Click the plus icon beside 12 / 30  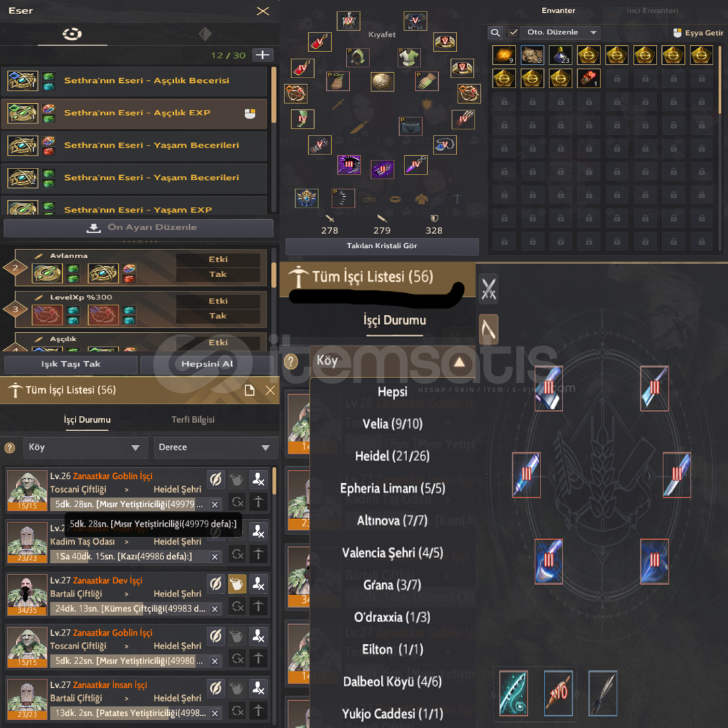coord(262,55)
